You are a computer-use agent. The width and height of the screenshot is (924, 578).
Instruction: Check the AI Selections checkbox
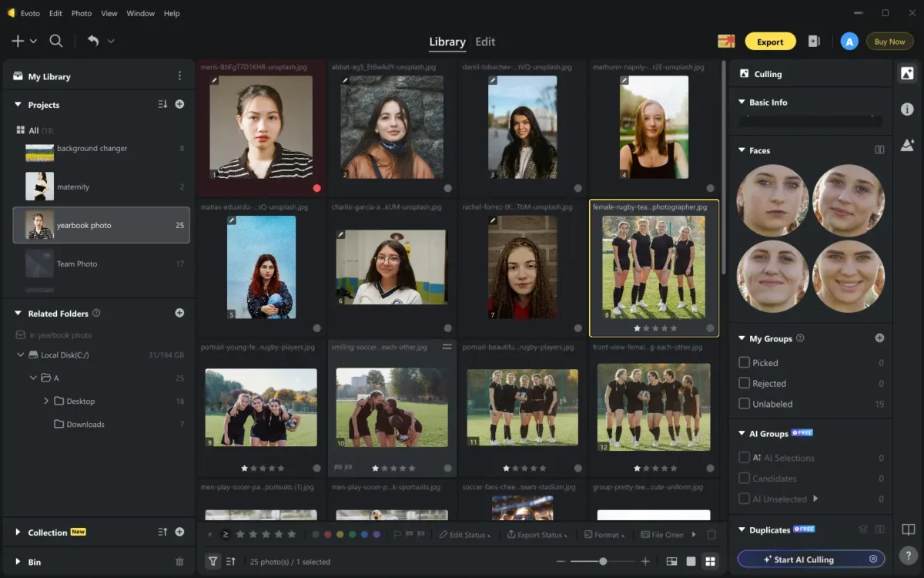click(x=744, y=458)
